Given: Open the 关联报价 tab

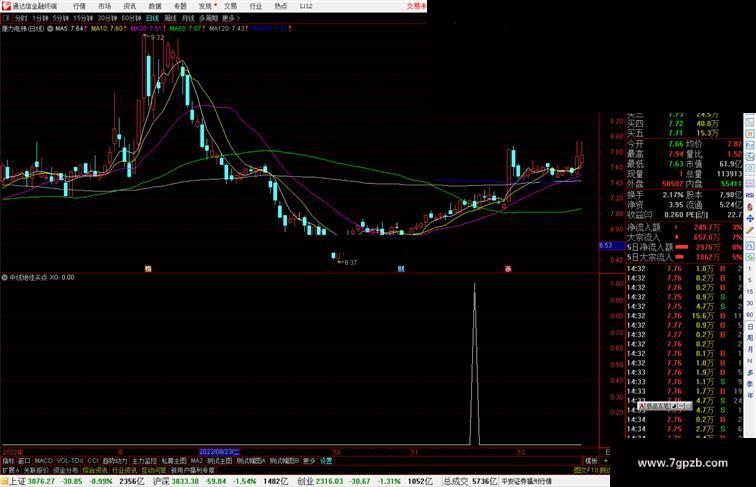Looking at the screenshot, I should [36, 470].
